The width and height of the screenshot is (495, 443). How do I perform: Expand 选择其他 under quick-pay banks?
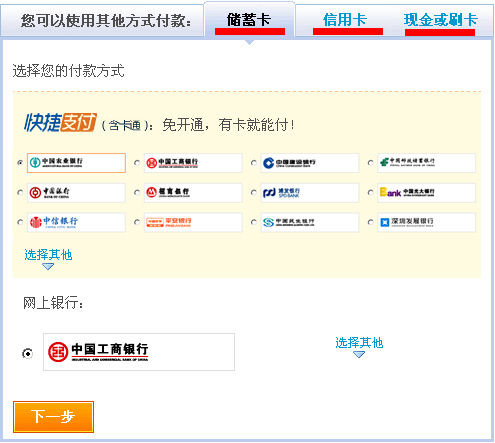click(48, 255)
